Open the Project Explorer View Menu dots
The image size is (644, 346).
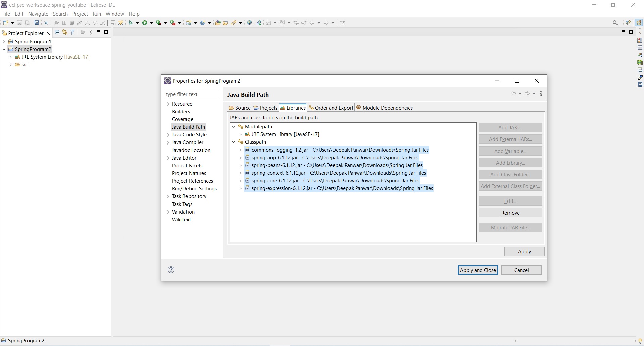coord(91,32)
